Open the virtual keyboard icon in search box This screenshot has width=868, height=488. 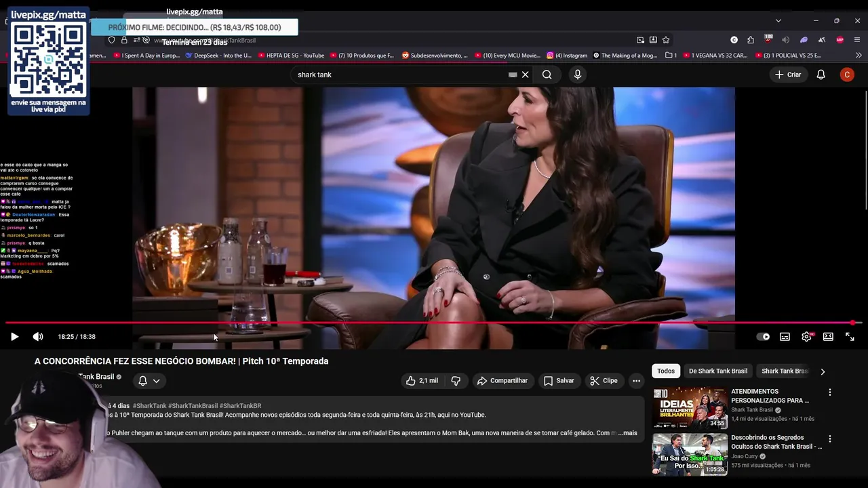[x=513, y=75]
